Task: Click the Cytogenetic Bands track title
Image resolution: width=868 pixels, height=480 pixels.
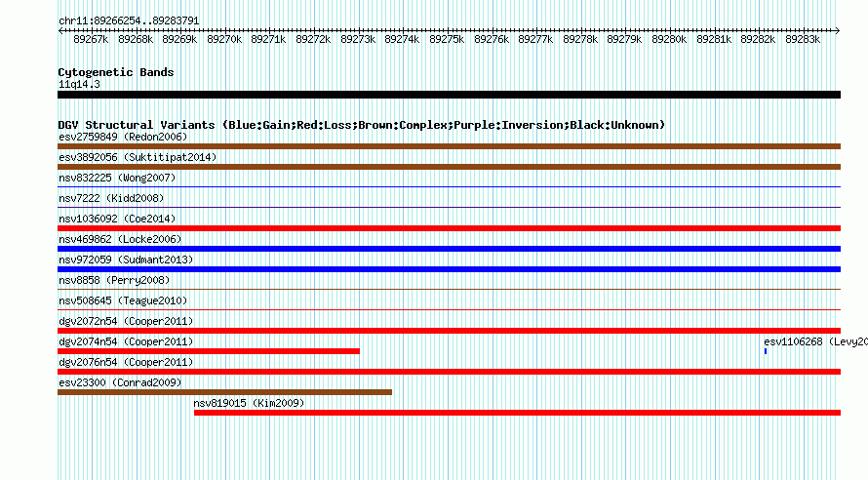Action: point(116,72)
